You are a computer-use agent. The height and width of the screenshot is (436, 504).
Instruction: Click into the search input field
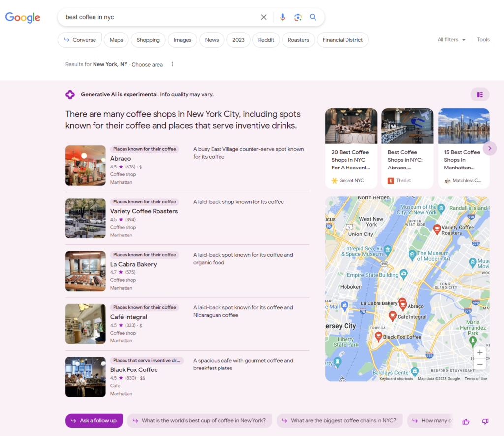click(161, 17)
